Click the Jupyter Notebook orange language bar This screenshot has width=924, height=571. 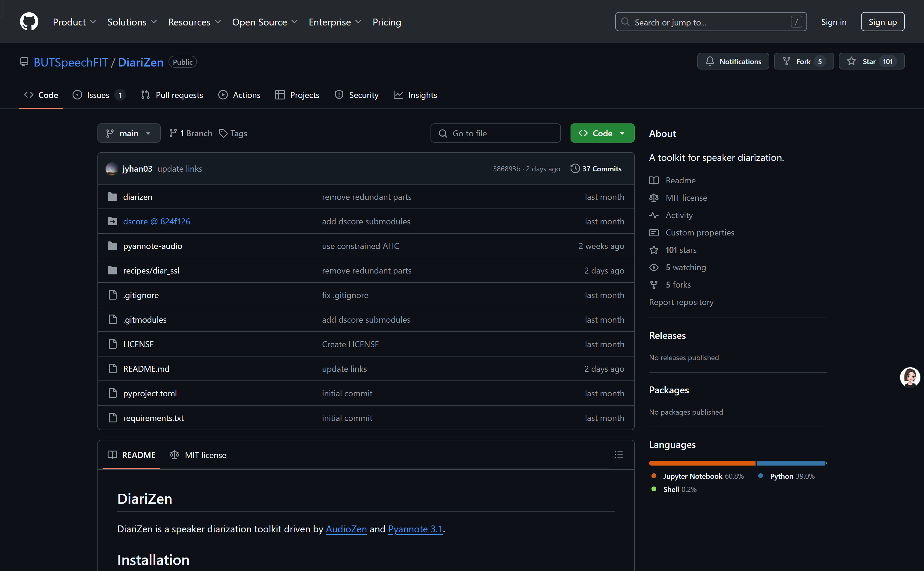point(702,463)
